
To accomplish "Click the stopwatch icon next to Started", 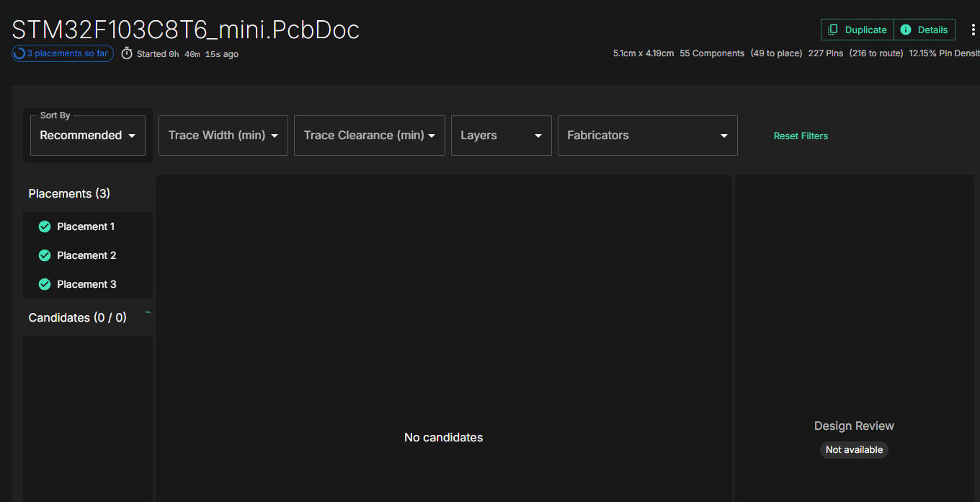I will (127, 53).
